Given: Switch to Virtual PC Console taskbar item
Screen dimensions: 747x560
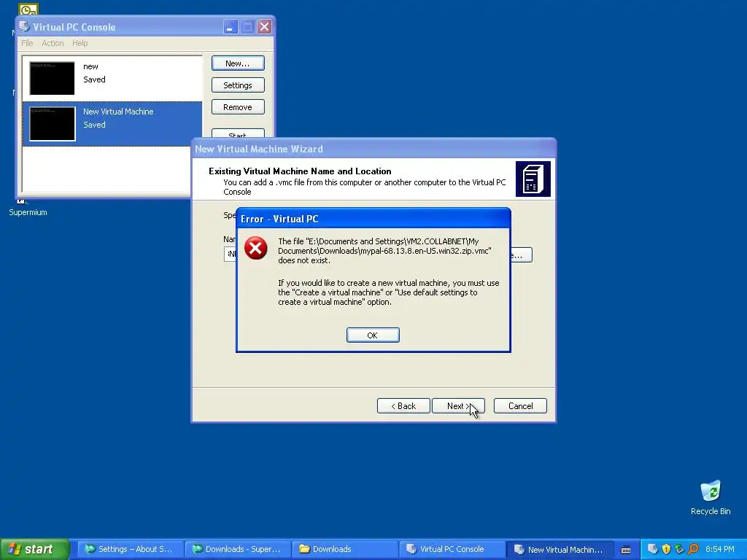Looking at the screenshot, I should tap(452, 549).
